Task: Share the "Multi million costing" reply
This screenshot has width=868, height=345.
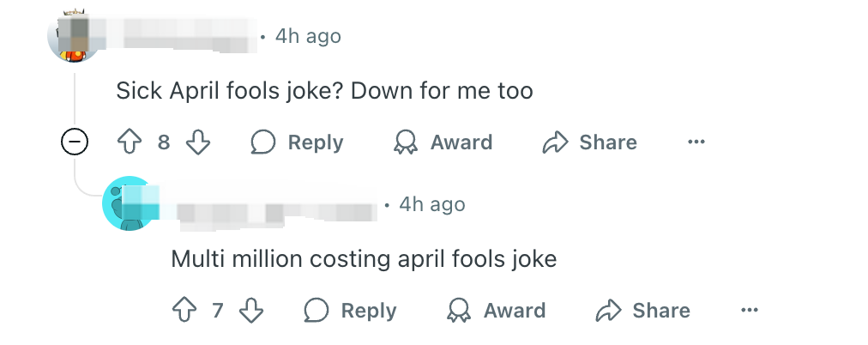Action: [643, 311]
